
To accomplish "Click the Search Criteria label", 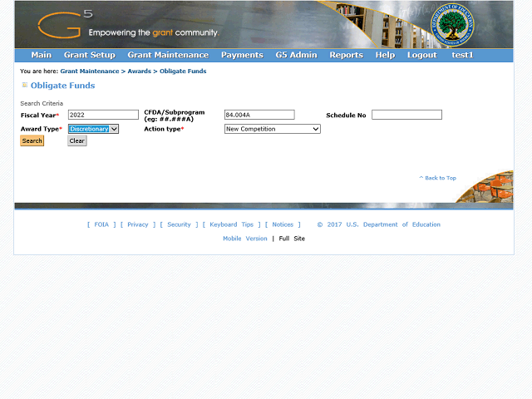I will (x=42, y=103).
